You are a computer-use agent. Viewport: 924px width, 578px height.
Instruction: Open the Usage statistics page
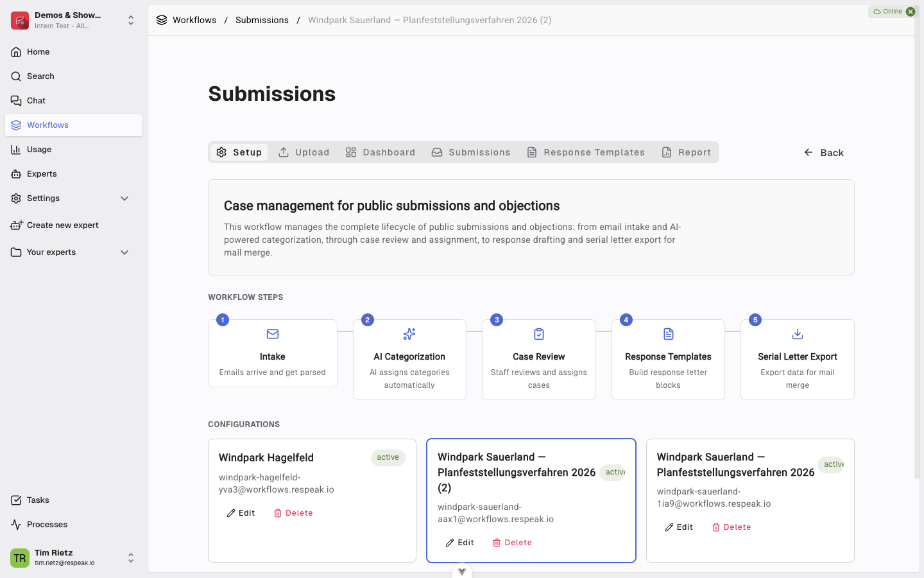tap(74, 150)
